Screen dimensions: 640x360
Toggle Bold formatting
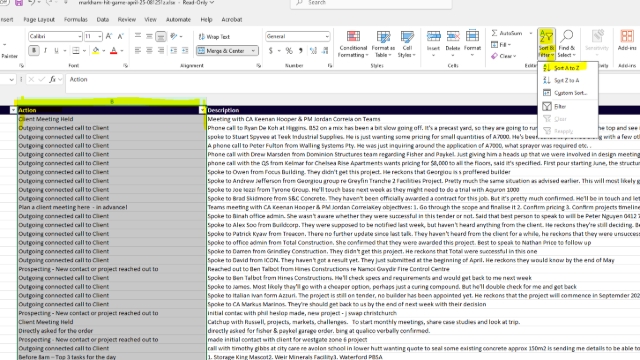[34, 51]
